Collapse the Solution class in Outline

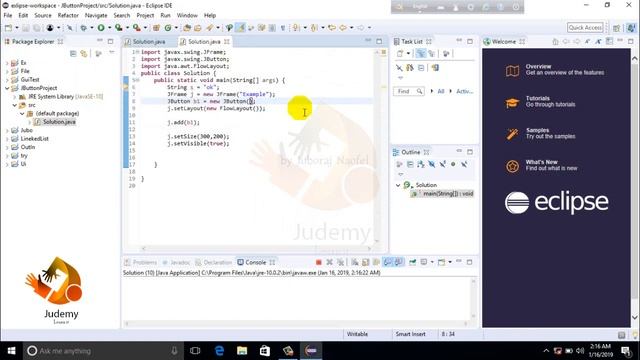point(398,185)
